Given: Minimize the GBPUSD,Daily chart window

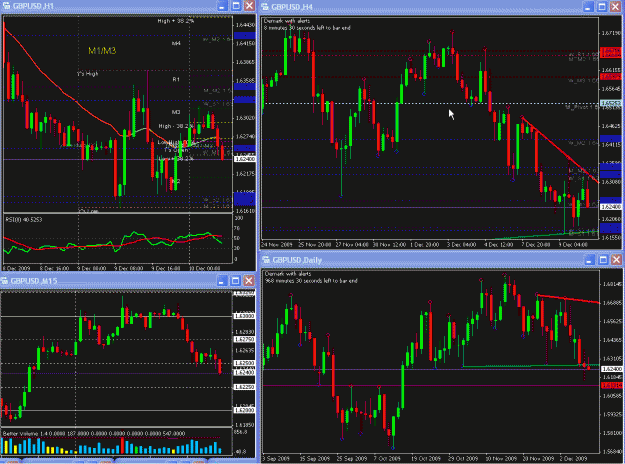Looking at the screenshot, I should [x=590, y=260].
